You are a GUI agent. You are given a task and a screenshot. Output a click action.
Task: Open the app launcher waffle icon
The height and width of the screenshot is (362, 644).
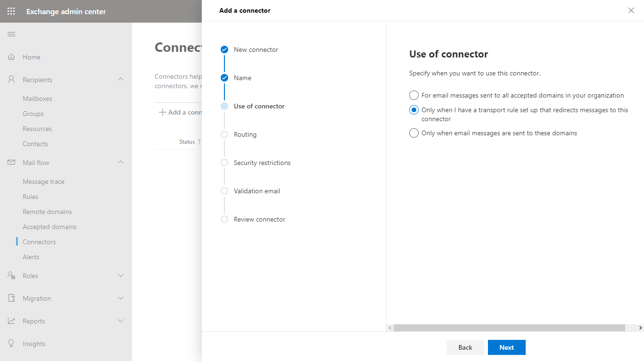[x=11, y=11]
